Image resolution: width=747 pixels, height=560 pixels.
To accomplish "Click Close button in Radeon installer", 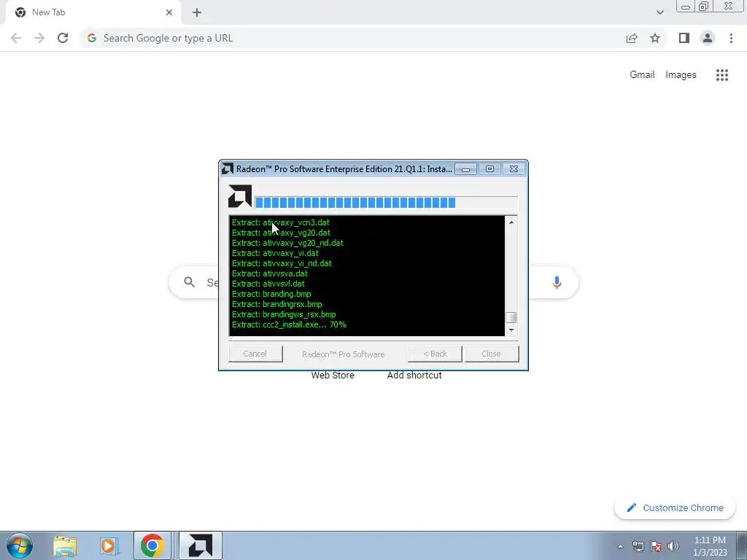I will click(x=492, y=354).
